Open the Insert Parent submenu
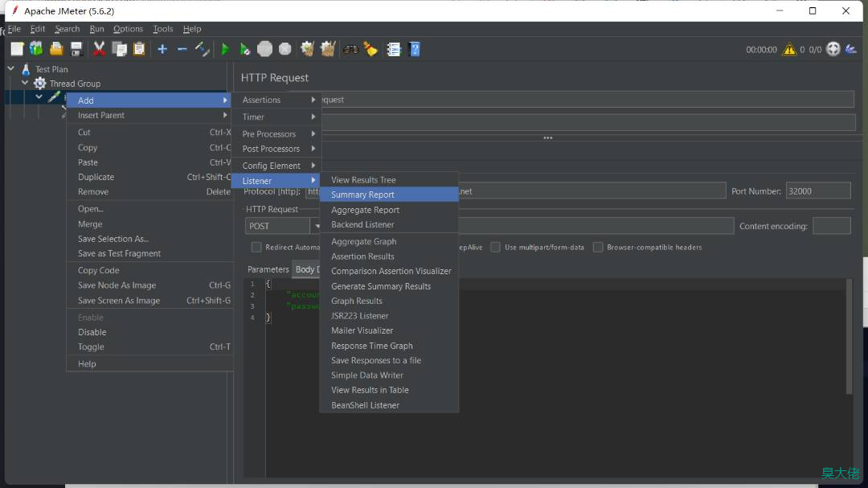The width and height of the screenshot is (868, 488). (x=149, y=115)
